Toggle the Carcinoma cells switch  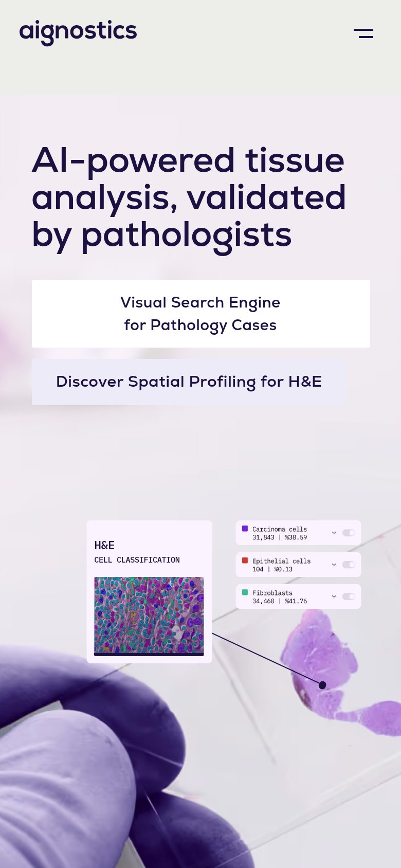click(x=349, y=533)
